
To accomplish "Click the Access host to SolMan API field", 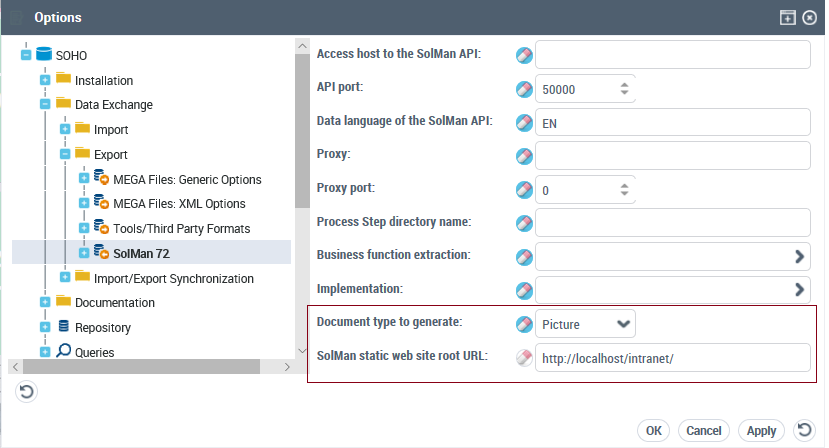I will pos(672,54).
